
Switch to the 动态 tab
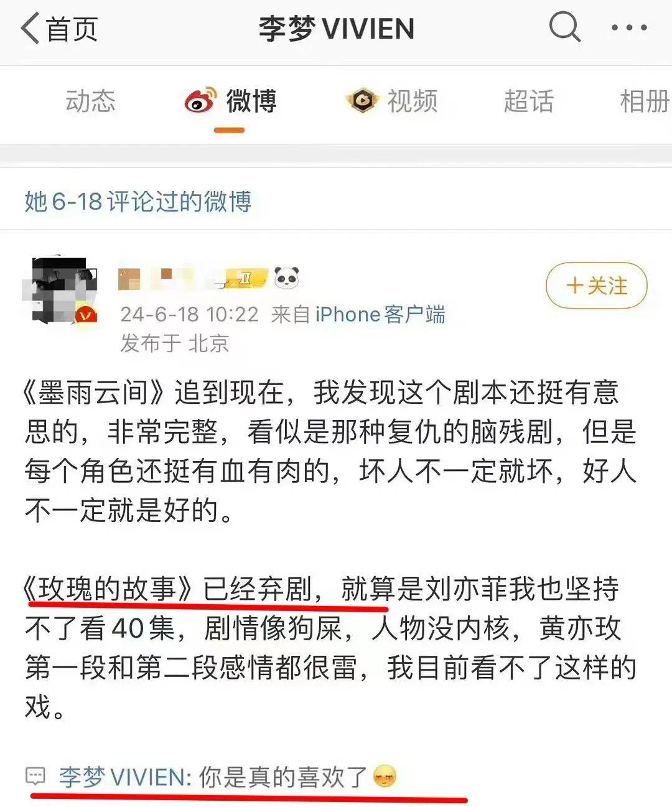90,101
